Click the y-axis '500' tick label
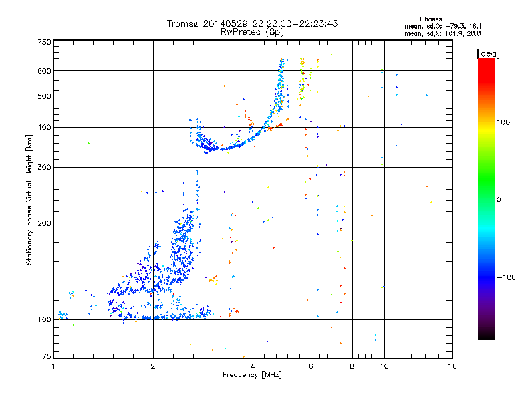The image size is (532, 399). pos(45,96)
